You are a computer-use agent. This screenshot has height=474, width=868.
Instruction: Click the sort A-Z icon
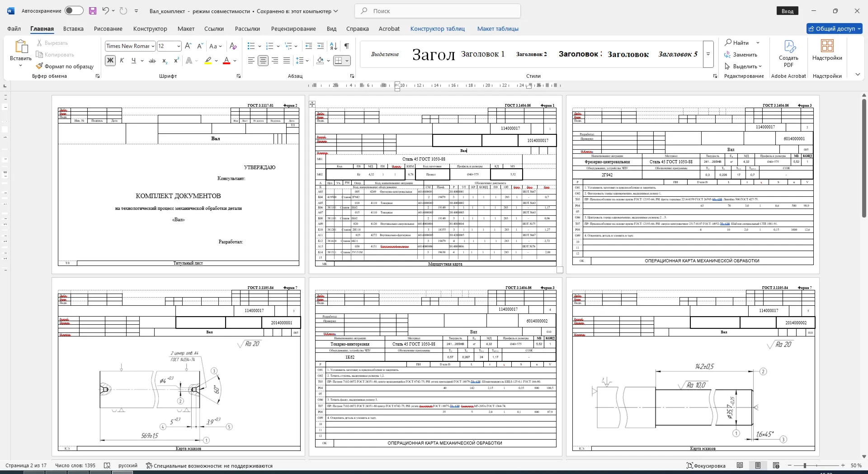click(x=334, y=46)
